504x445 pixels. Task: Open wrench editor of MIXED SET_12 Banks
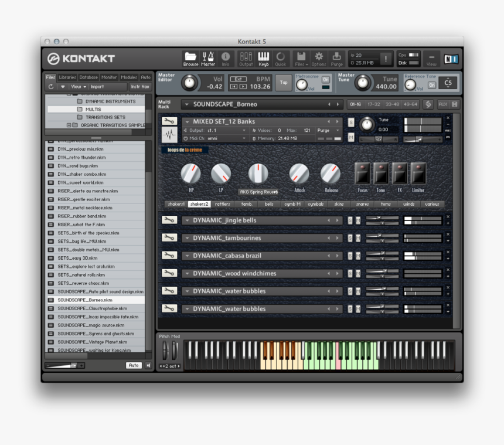(x=169, y=121)
